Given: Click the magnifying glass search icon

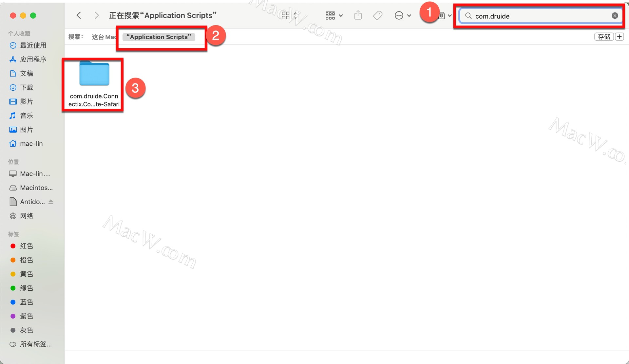Looking at the screenshot, I should (468, 16).
